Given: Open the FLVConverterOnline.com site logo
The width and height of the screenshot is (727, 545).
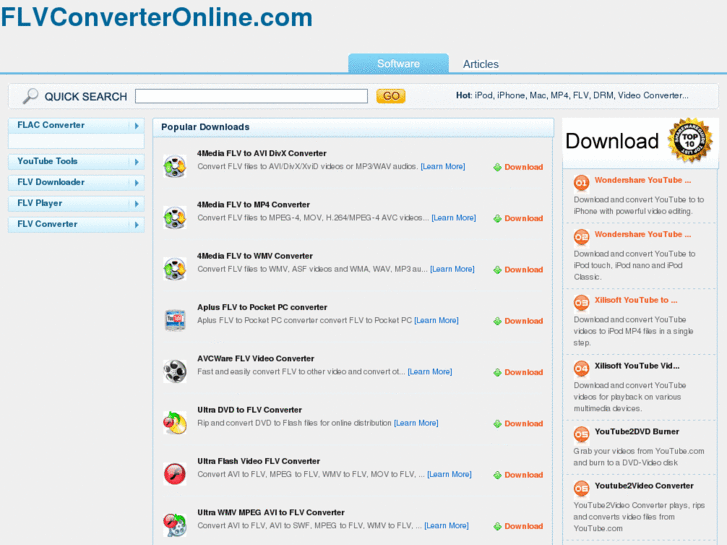Looking at the screenshot, I should tap(157, 17).
